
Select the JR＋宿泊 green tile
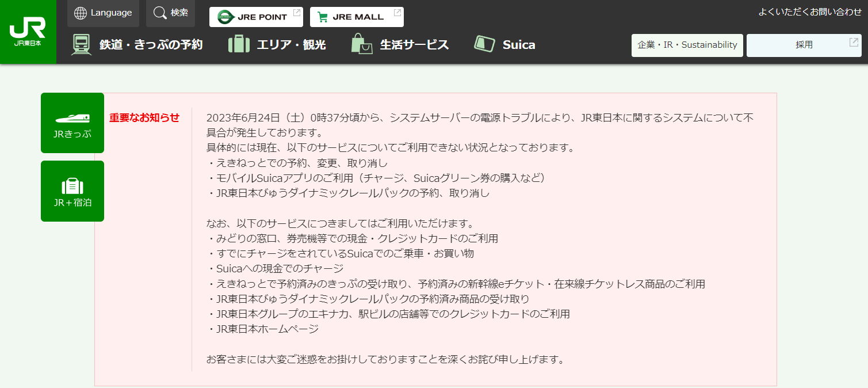point(72,191)
